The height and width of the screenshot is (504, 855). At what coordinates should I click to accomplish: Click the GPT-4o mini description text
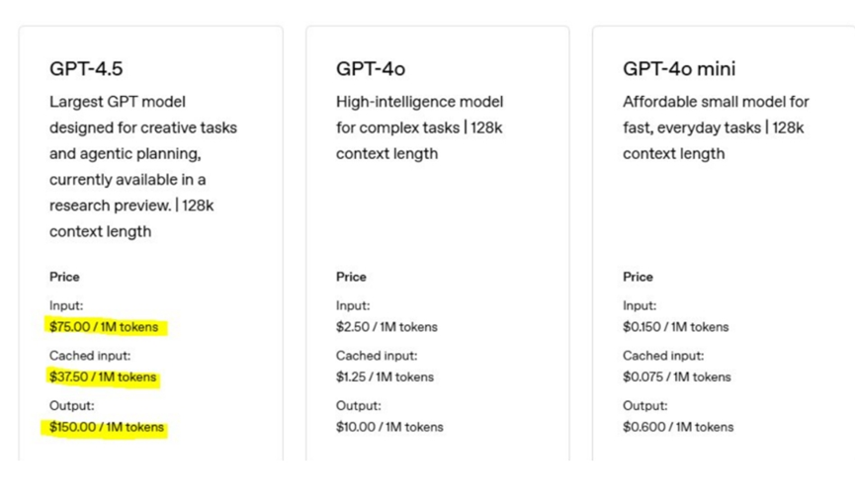(x=716, y=127)
